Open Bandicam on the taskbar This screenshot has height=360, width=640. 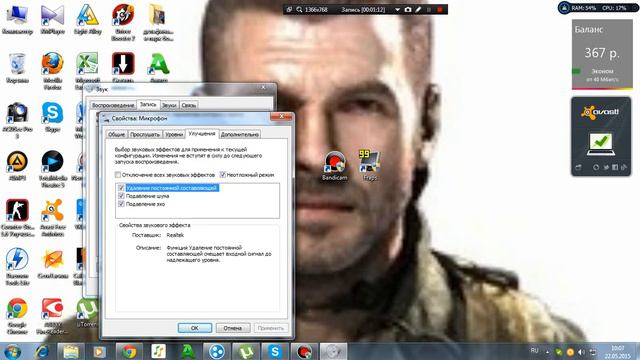click(304, 351)
